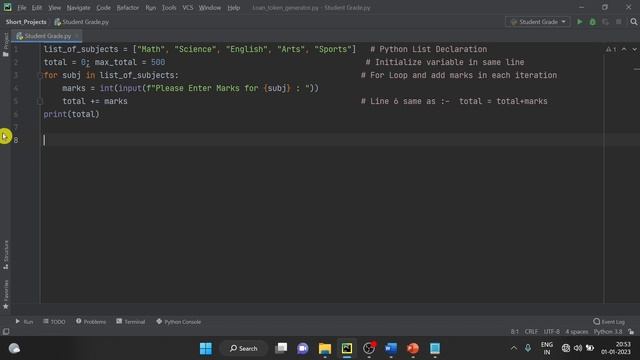640x360 pixels.
Task: Open the Run tool window button
Action: (24, 322)
